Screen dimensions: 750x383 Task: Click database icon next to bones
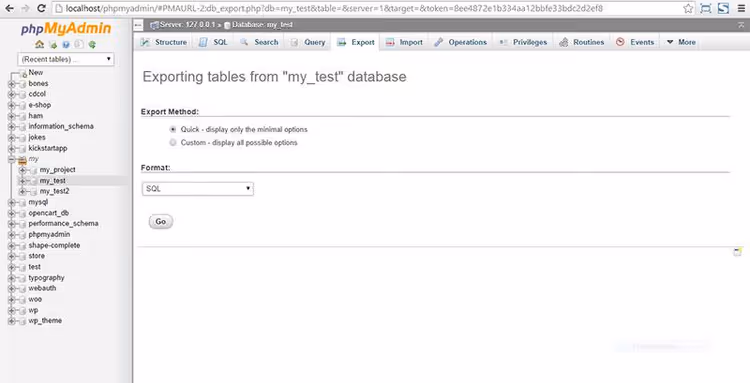(22, 84)
